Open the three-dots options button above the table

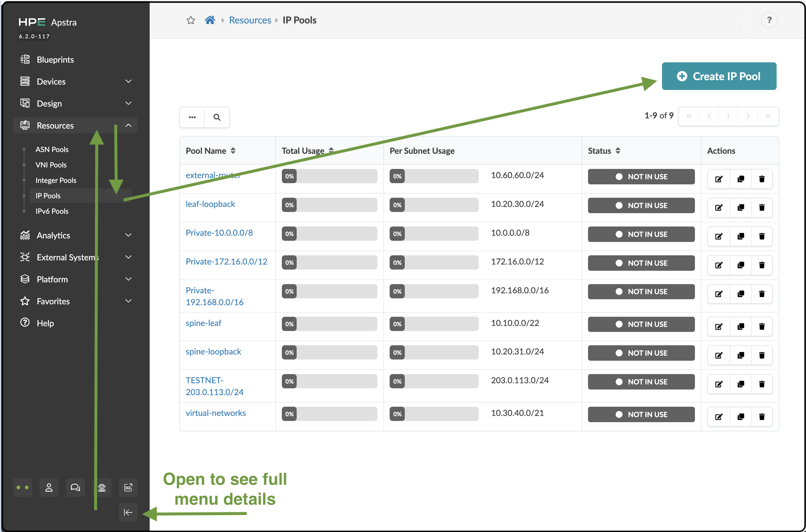(192, 117)
